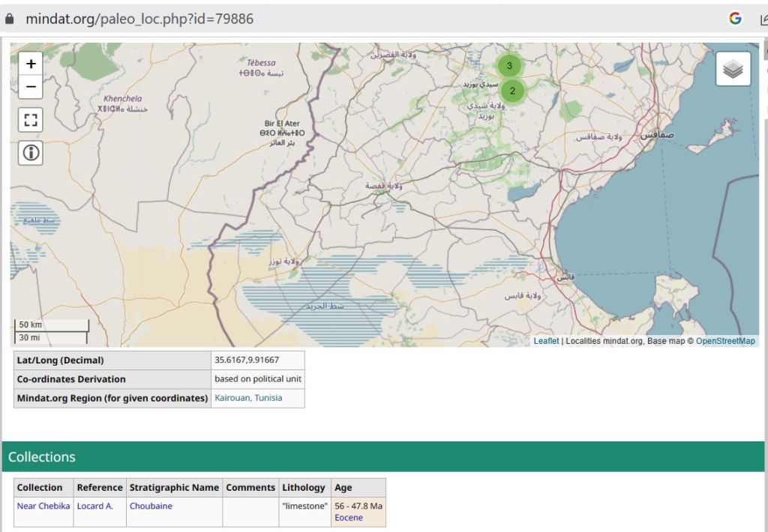The width and height of the screenshot is (768, 532).
Task: Zoom in on the map
Action: click(x=31, y=64)
